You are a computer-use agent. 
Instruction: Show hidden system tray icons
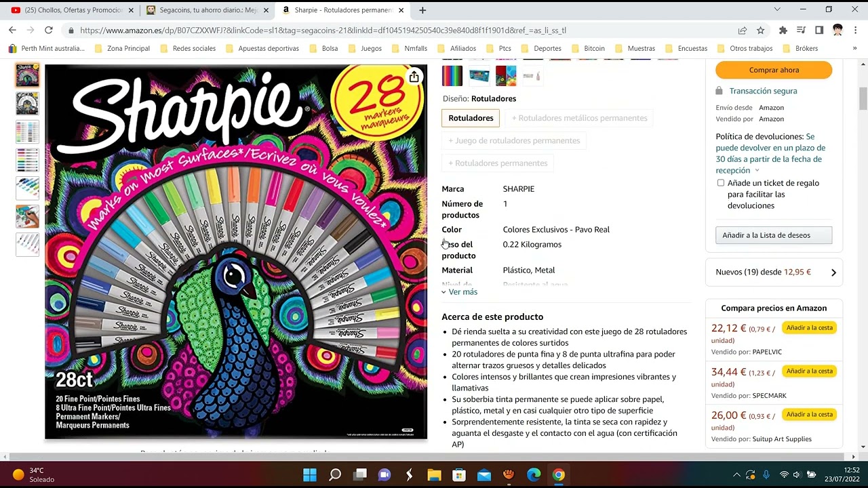[736, 474]
